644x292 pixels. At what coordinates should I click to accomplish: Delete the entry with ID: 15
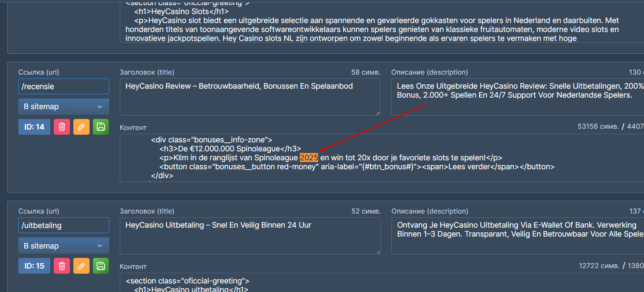point(61,266)
